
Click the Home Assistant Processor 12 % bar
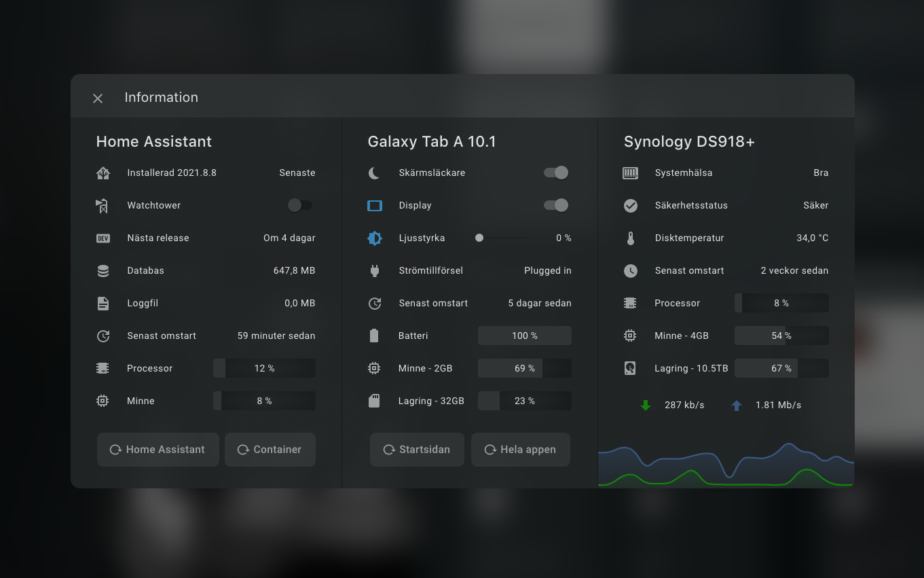tap(264, 368)
